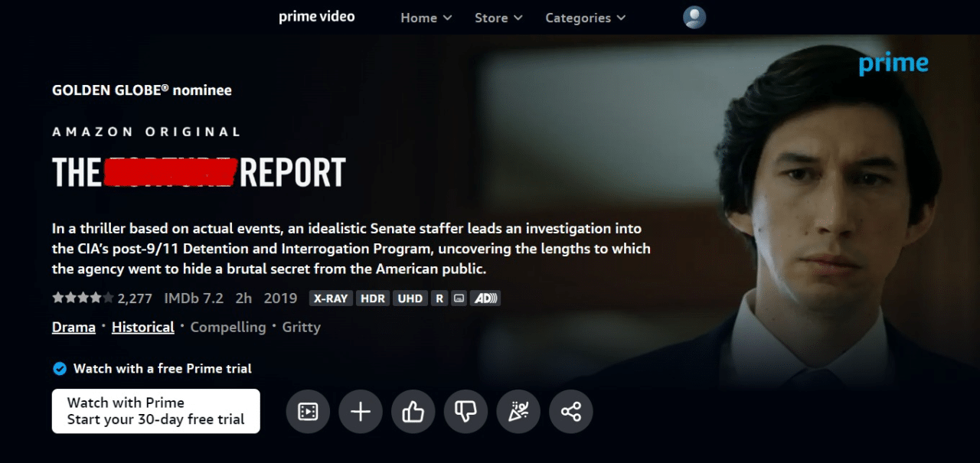Click the subtitles CC badge
The height and width of the screenshot is (463, 980).
click(459, 298)
